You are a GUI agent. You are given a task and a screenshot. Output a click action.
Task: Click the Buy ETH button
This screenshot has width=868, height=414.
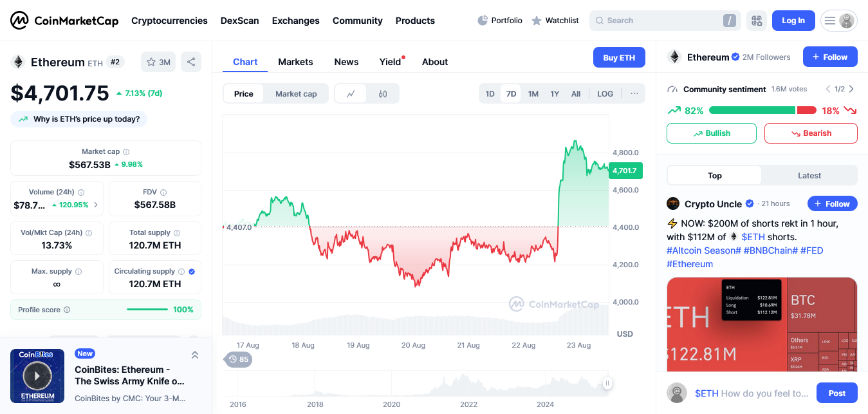[x=619, y=57]
